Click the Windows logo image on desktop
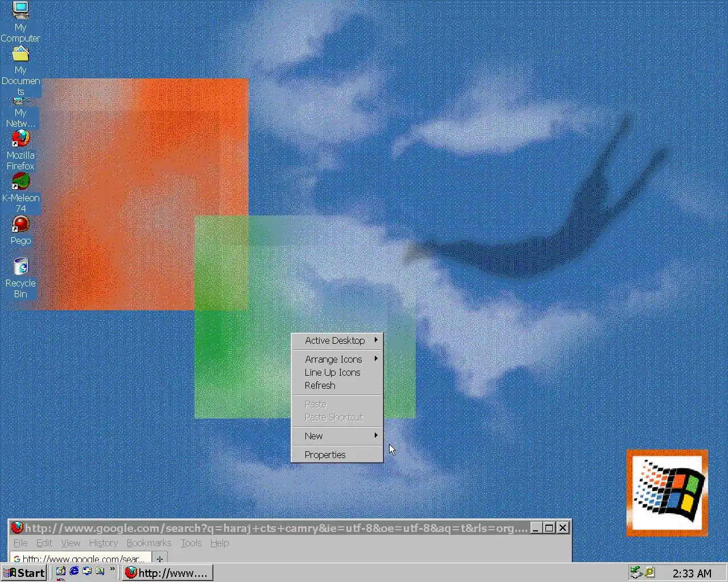The height and width of the screenshot is (582, 728). (x=667, y=493)
